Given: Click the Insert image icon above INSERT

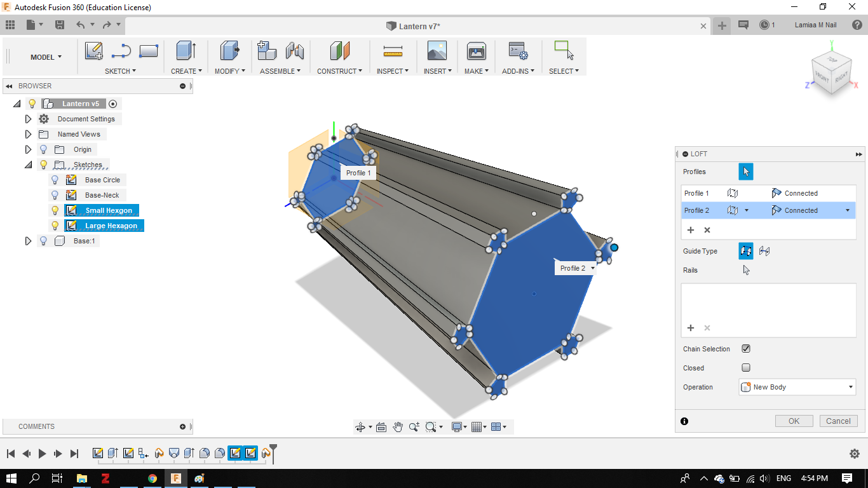Looking at the screenshot, I should [x=437, y=51].
